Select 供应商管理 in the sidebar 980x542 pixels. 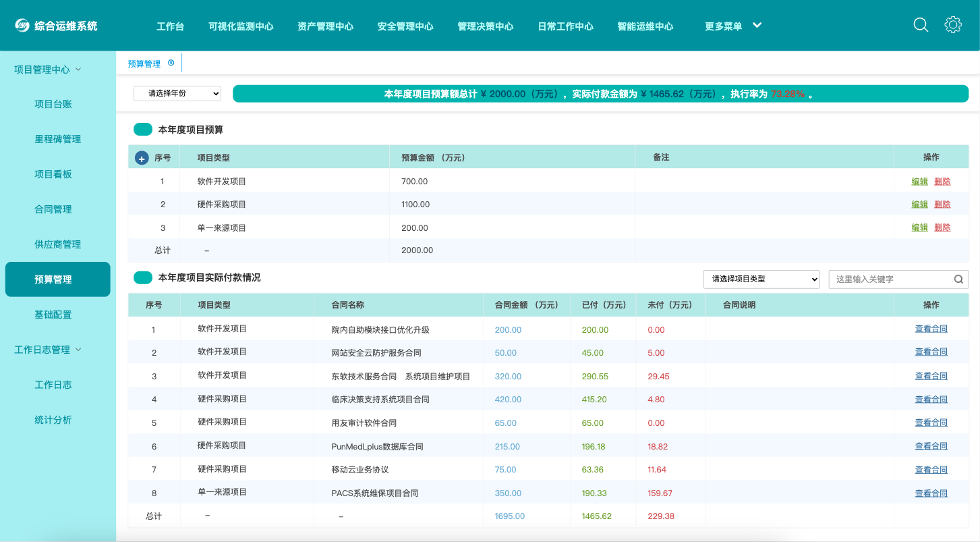[x=57, y=244]
